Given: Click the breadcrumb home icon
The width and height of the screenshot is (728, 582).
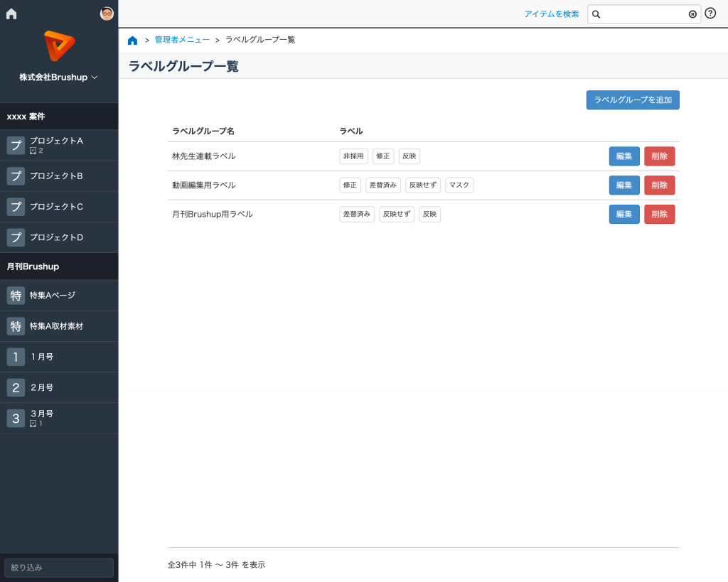Looking at the screenshot, I should click(x=132, y=41).
